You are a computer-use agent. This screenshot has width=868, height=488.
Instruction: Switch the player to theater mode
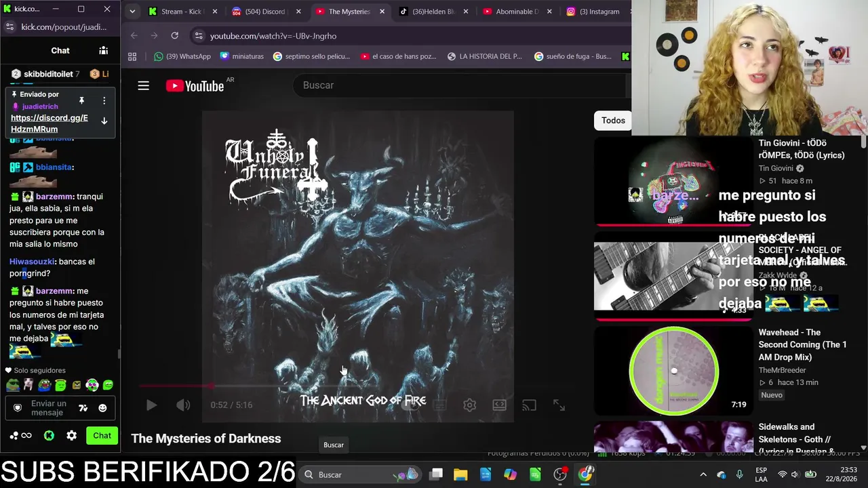click(x=499, y=405)
